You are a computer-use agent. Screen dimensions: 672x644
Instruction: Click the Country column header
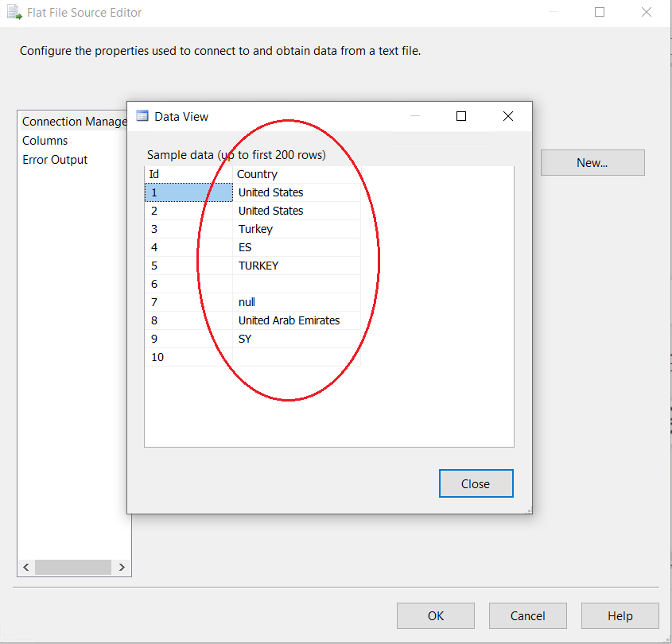(x=296, y=174)
